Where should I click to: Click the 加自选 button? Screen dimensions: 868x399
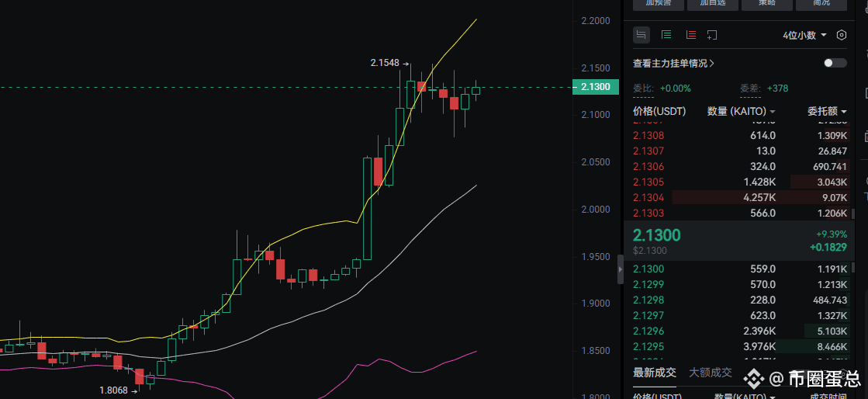(712, 3)
